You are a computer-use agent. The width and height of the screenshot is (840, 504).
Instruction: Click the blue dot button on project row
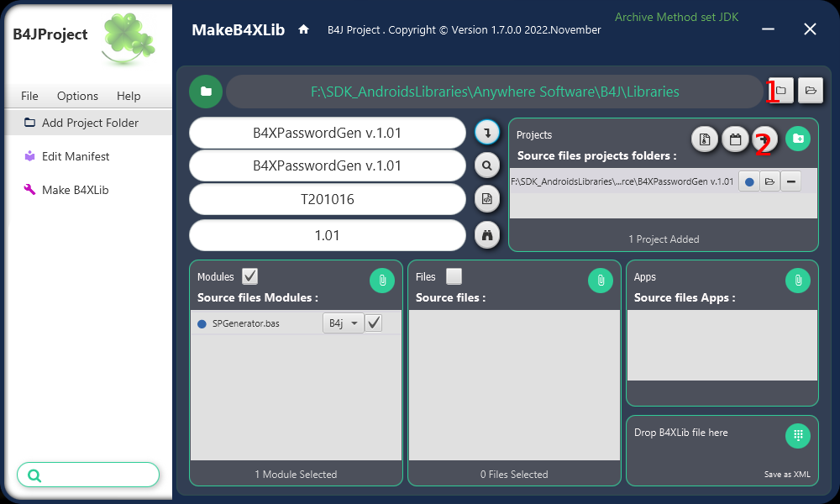pos(749,181)
